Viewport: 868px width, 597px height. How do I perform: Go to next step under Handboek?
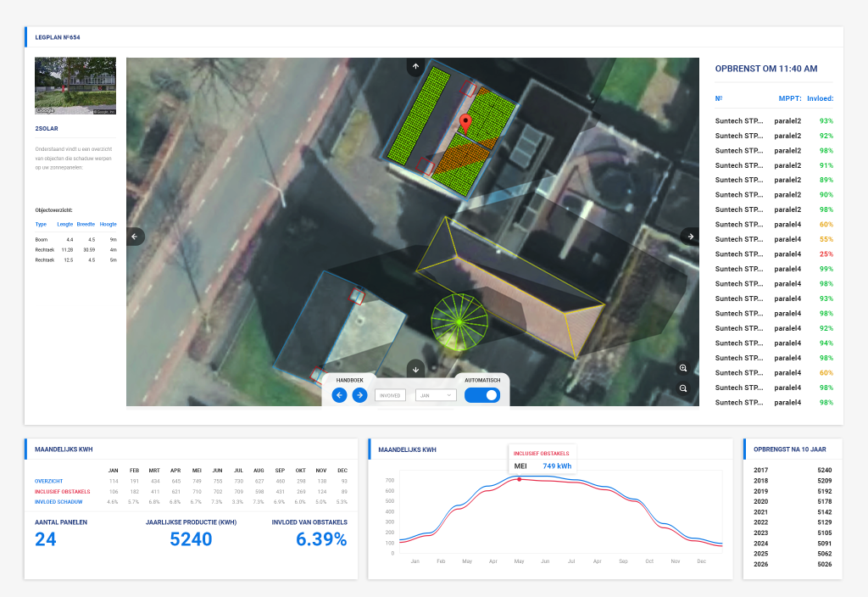[359, 395]
